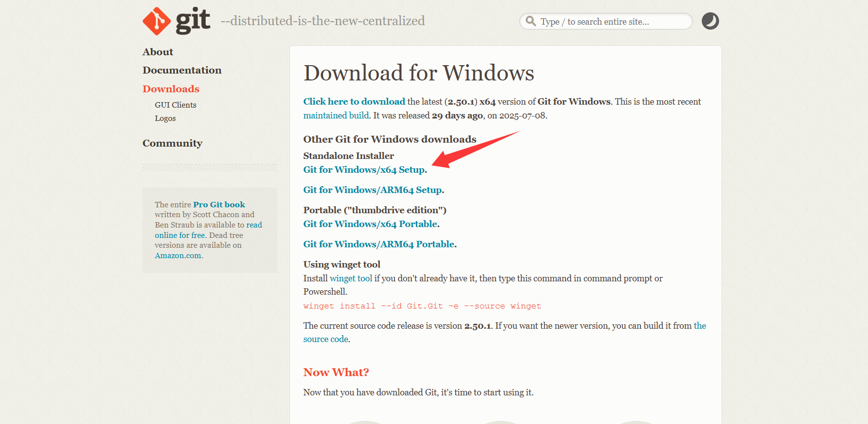Click the 'Click here to download' link
The image size is (868, 424).
pos(354,101)
